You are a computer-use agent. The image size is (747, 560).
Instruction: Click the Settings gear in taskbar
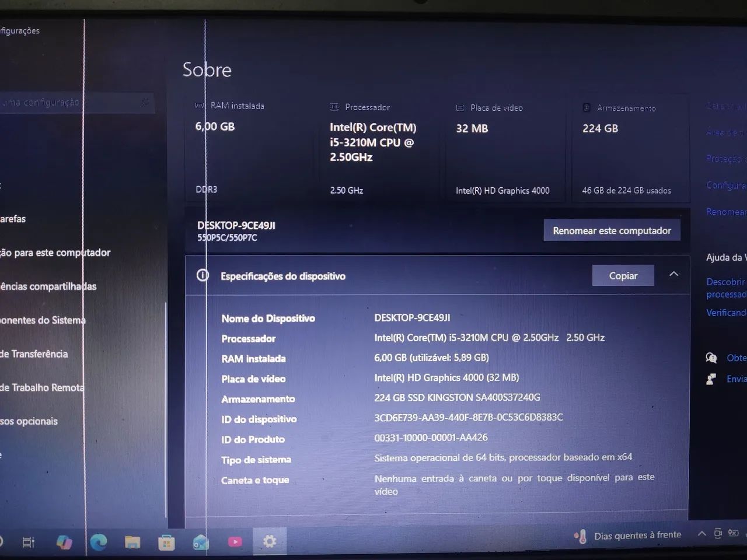click(270, 542)
